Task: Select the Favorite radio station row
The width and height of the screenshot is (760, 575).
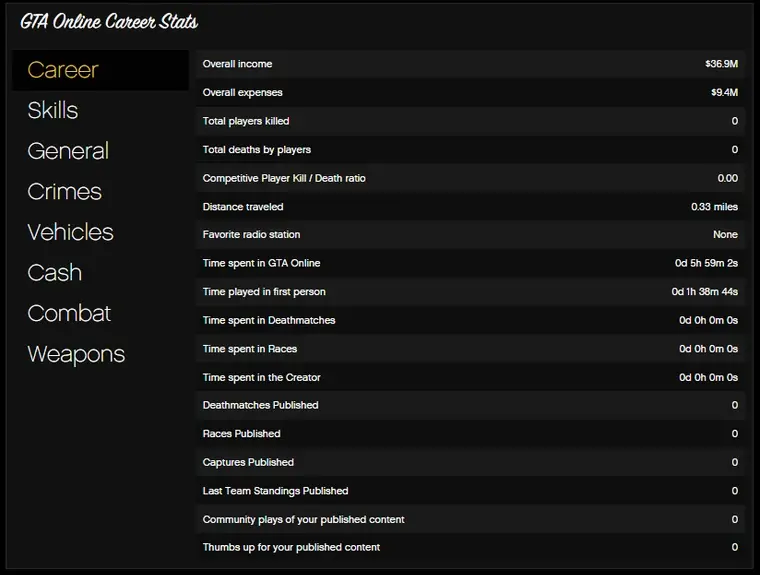Action: [470, 235]
